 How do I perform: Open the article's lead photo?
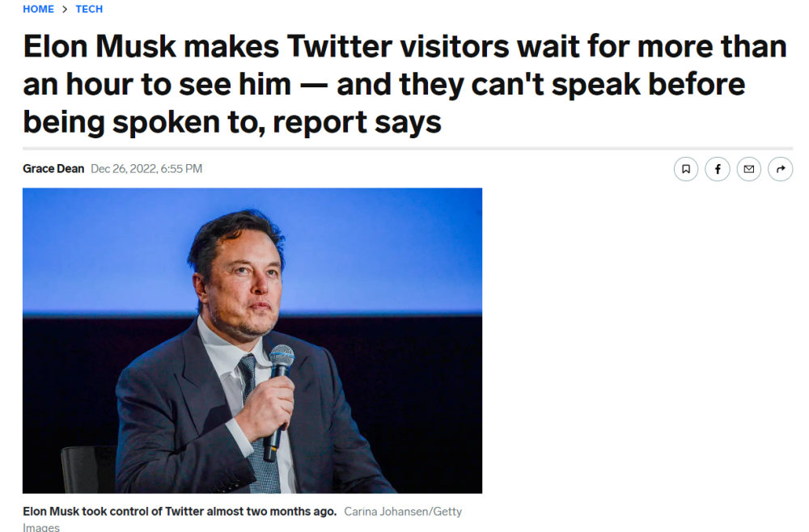252,340
